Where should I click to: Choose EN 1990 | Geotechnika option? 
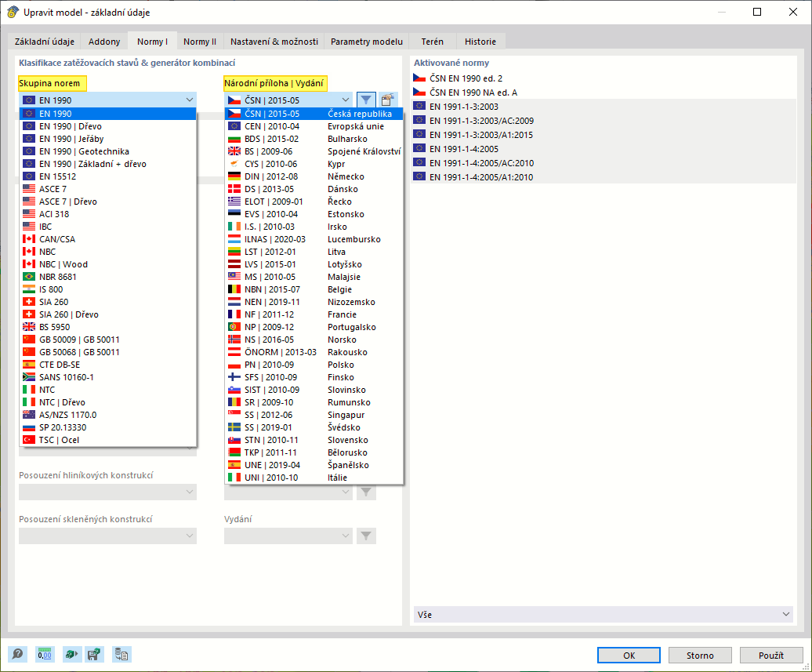click(x=107, y=151)
